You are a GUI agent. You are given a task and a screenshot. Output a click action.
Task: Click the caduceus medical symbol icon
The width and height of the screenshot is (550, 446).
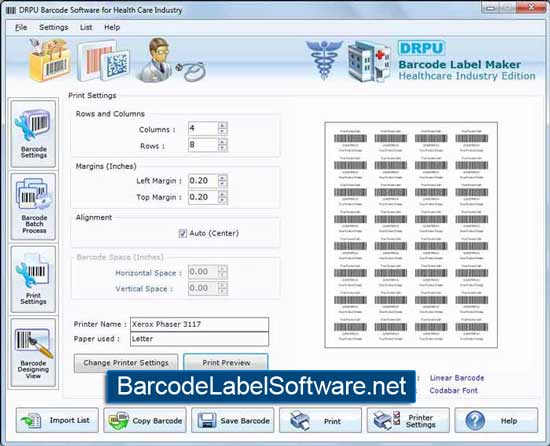click(324, 60)
